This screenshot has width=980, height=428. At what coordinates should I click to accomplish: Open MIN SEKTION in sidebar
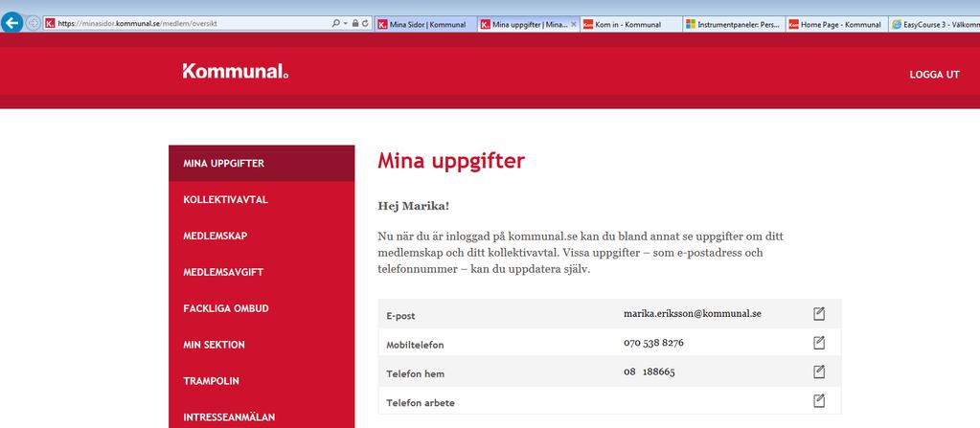pos(262,345)
